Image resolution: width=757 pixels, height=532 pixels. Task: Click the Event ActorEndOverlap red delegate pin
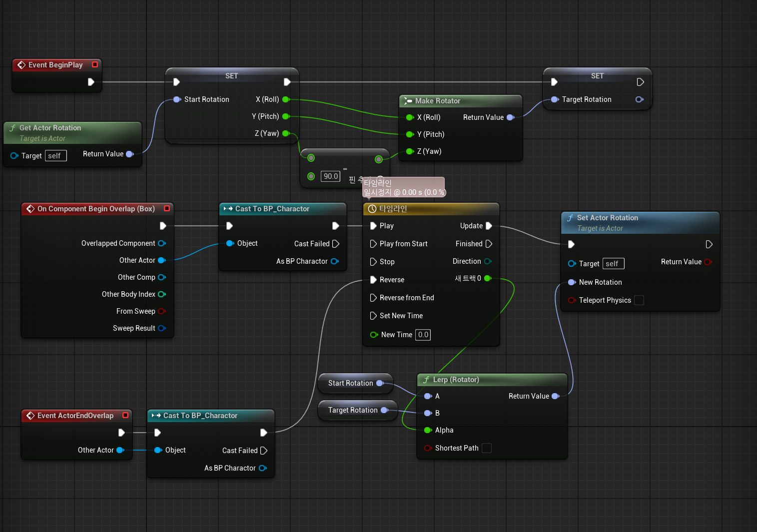(x=125, y=415)
